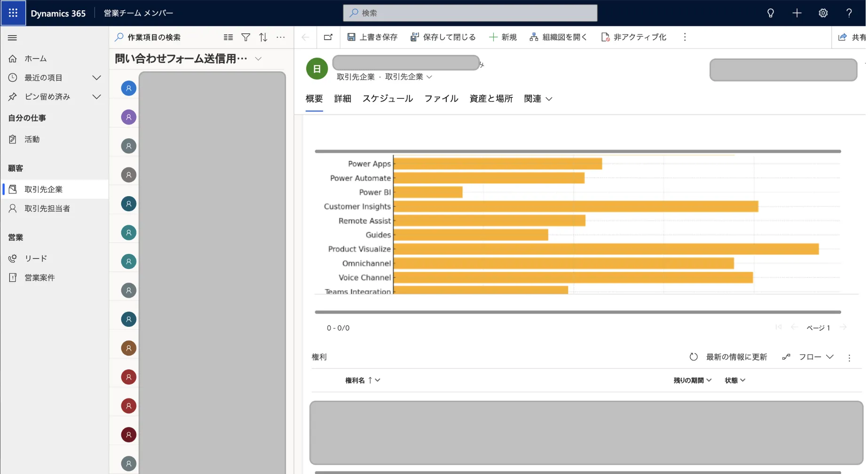Image resolution: width=868 pixels, height=474 pixels.
Task: Click 新規 button
Action: 503,37
